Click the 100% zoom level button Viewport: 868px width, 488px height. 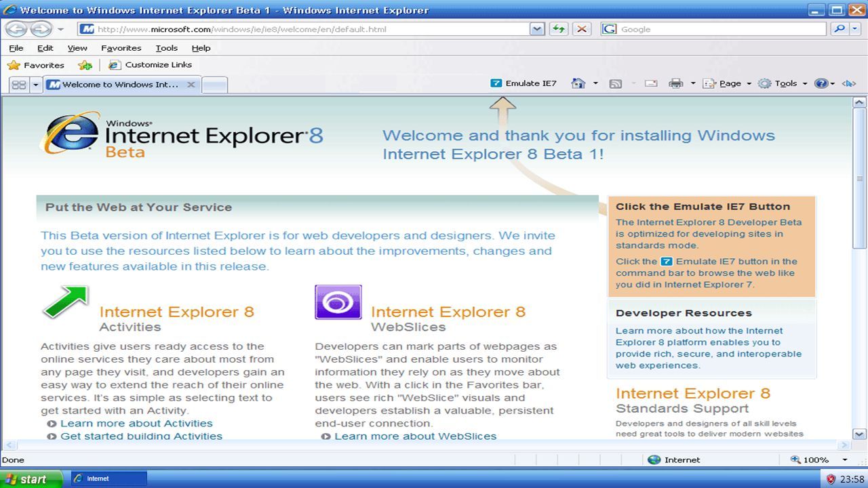pyautogui.click(x=810, y=460)
